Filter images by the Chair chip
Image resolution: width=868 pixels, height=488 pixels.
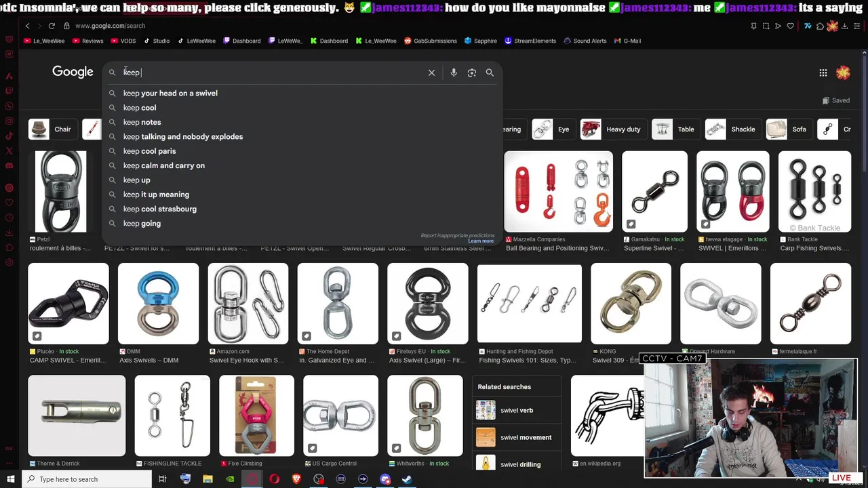point(52,129)
